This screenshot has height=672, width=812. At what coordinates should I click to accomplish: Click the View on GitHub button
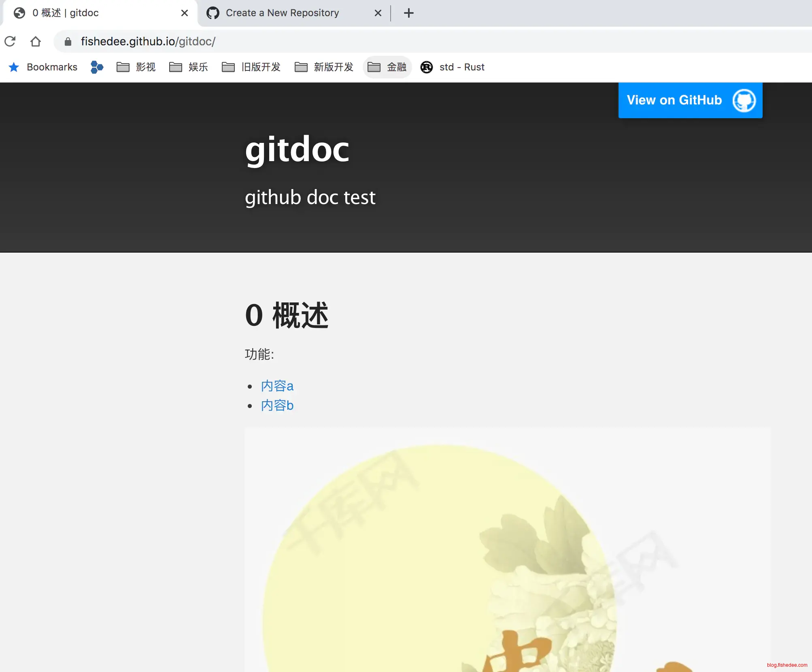click(x=674, y=100)
